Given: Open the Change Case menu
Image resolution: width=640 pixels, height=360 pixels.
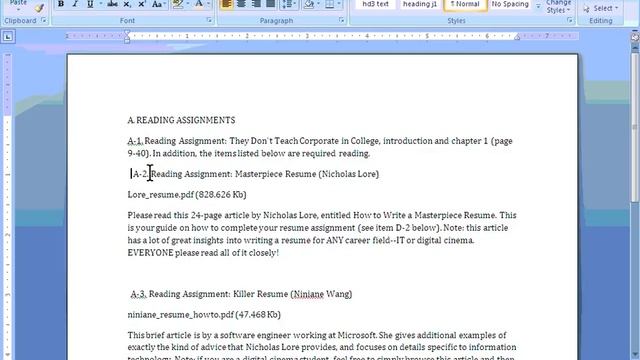Looking at the screenshot, I should click(x=158, y=4).
